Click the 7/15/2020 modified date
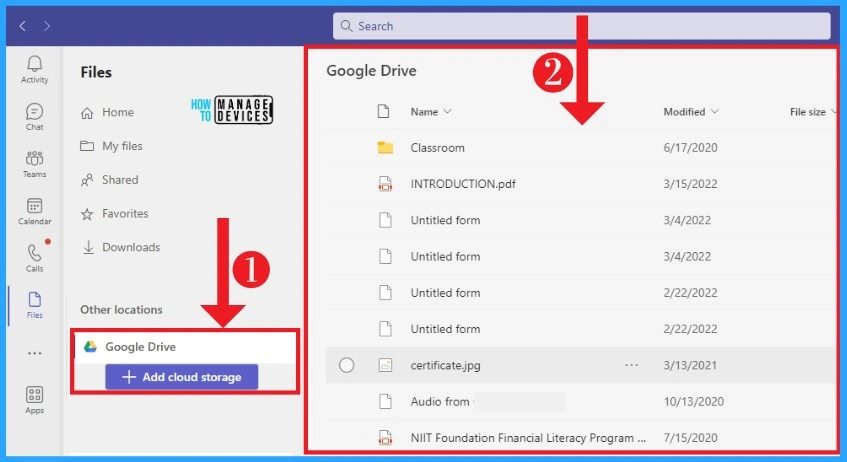The image size is (847, 462). coord(690,438)
